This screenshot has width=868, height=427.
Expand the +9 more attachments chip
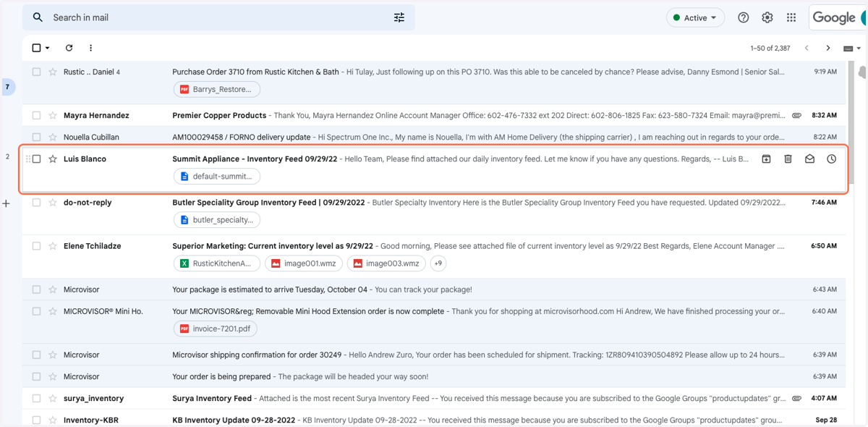(438, 263)
